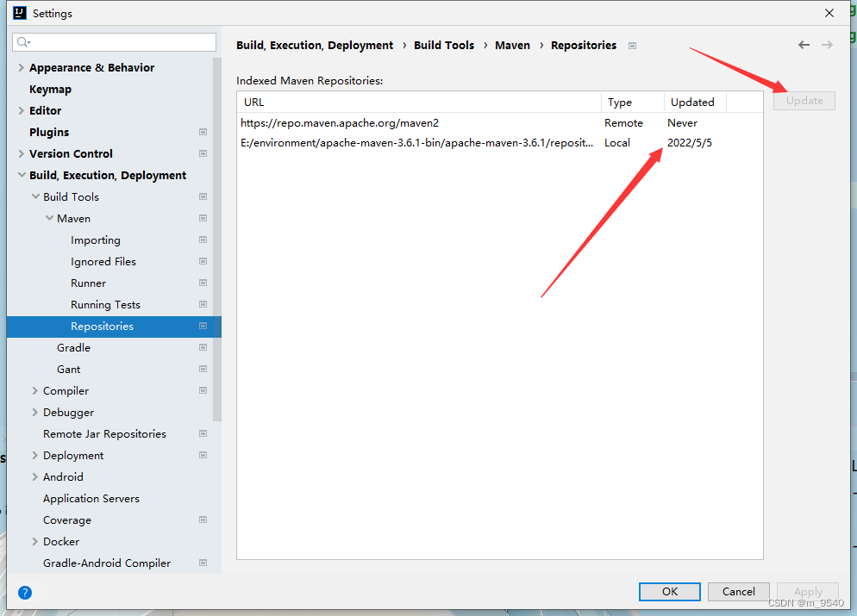Select Ignored Files under Maven

103,262
